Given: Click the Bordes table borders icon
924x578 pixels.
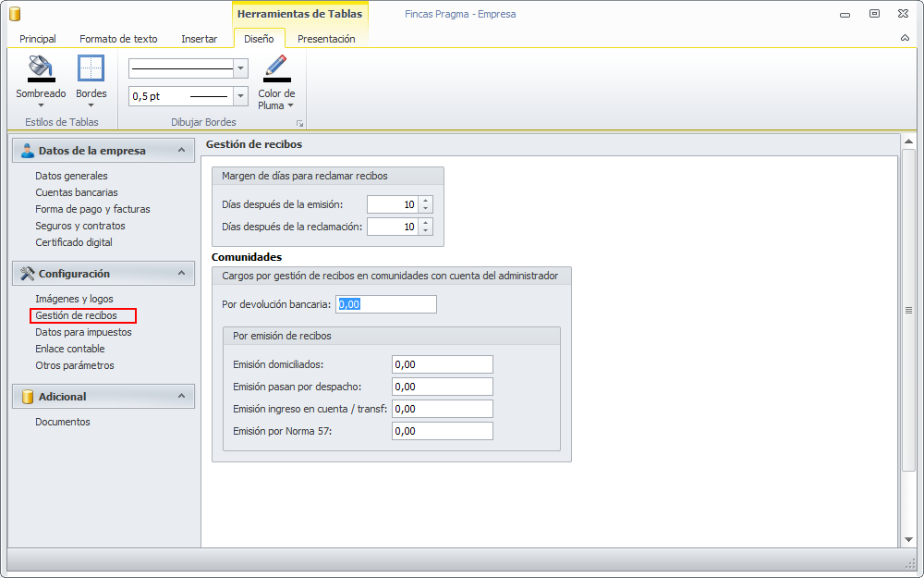Looking at the screenshot, I should (x=91, y=69).
